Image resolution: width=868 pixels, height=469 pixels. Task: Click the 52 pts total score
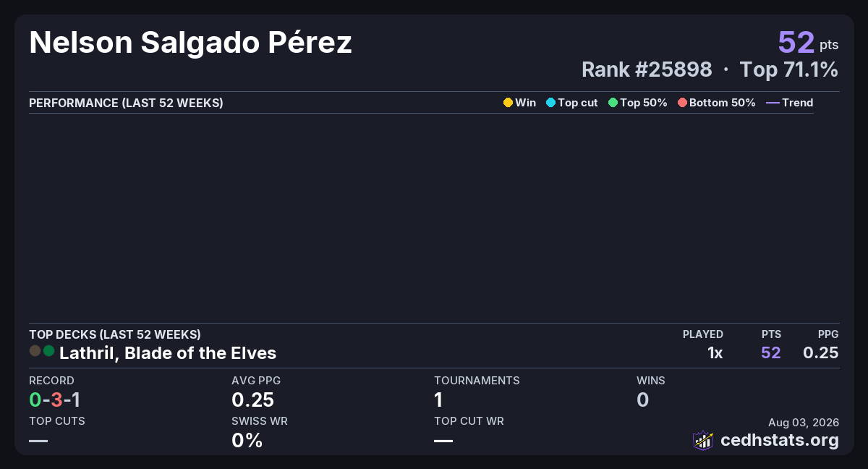[808, 42]
